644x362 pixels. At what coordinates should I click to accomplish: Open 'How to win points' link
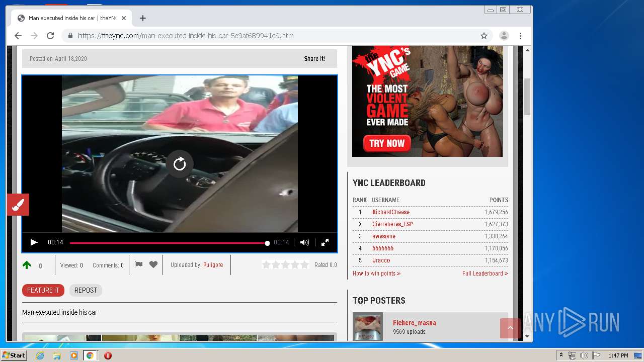[x=376, y=274]
